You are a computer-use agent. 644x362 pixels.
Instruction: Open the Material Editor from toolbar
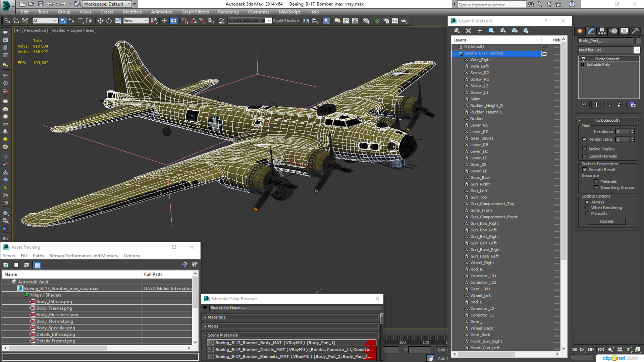coord(366,21)
